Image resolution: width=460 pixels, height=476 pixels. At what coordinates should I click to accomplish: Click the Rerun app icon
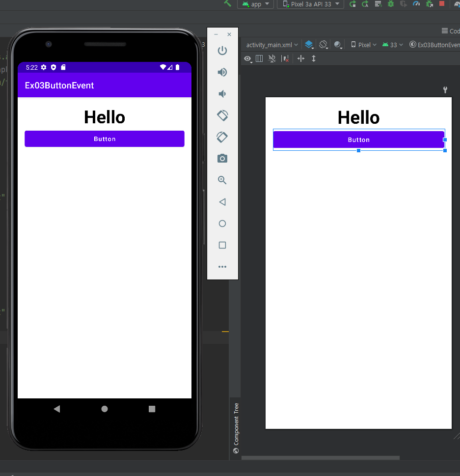pos(352,4)
